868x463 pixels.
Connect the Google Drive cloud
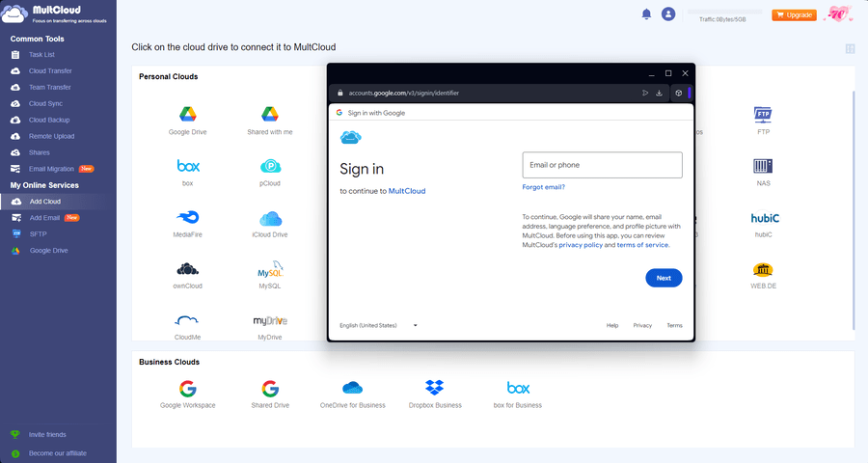tap(188, 121)
